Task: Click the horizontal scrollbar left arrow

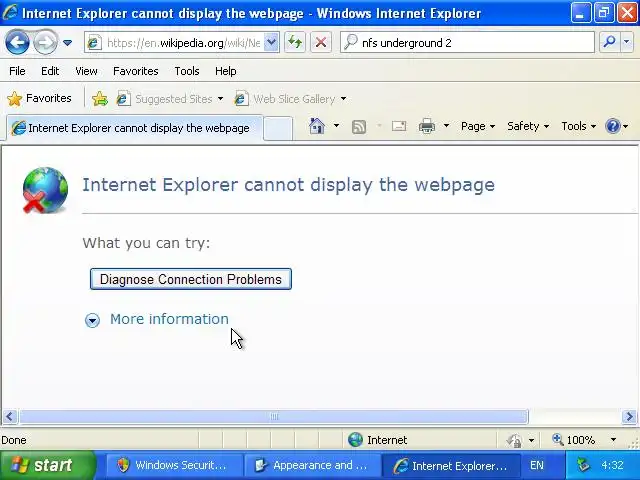Action: (x=10, y=416)
